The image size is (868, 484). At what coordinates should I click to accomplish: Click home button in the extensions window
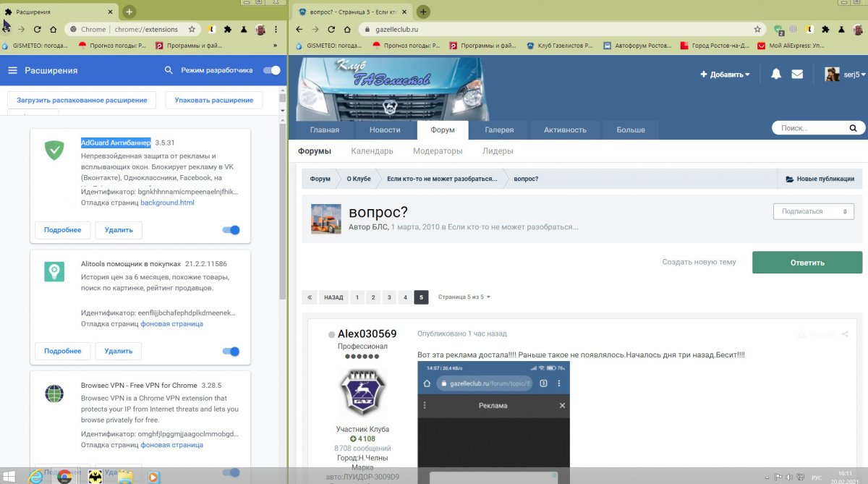click(x=54, y=30)
